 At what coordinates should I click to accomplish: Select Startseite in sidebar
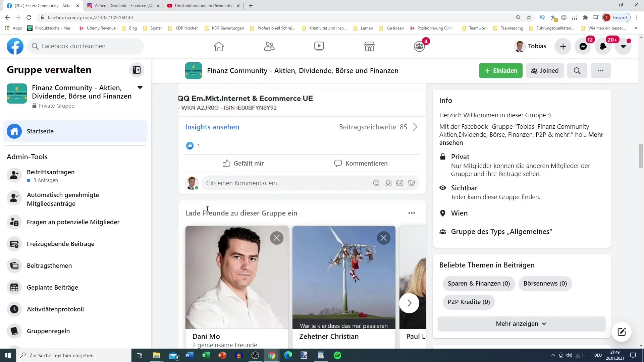pyautogui.click(x=75, y=131)
